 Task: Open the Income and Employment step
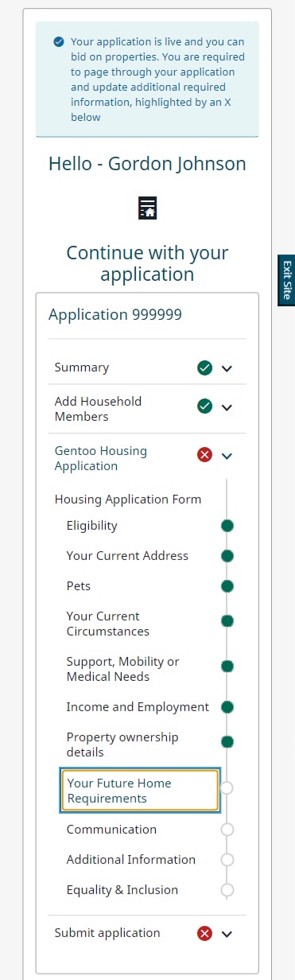pos(138,707)
